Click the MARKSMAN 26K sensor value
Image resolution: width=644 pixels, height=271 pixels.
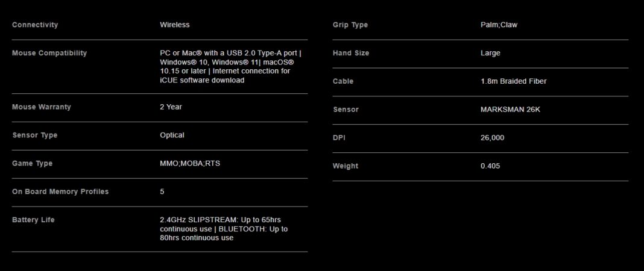click(511, 110)
